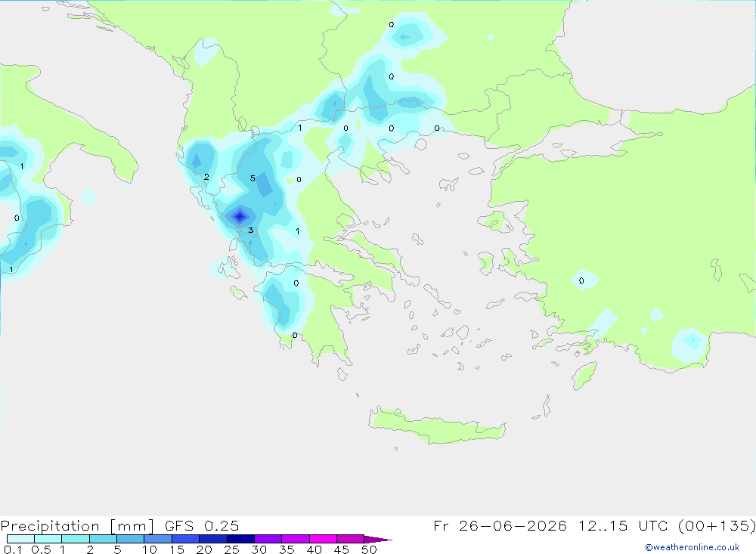Click the "5" precipitation value on the map
This screenshot has width=756, height=554.
pos(253,178)
